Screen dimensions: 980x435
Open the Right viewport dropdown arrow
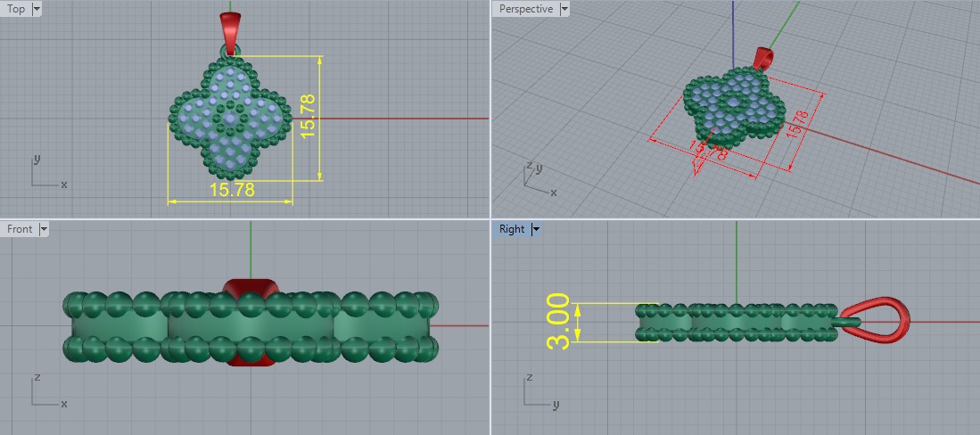click(536, 229)
